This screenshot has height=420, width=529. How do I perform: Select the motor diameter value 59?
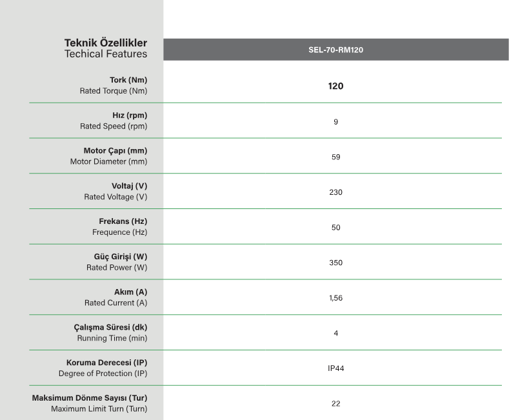(x=335, y=157)
